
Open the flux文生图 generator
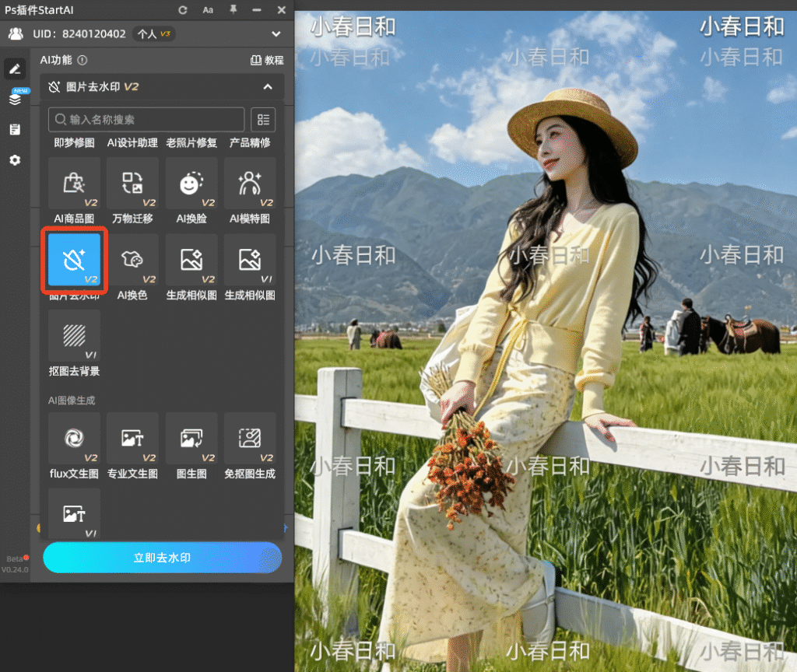point(74,438)
